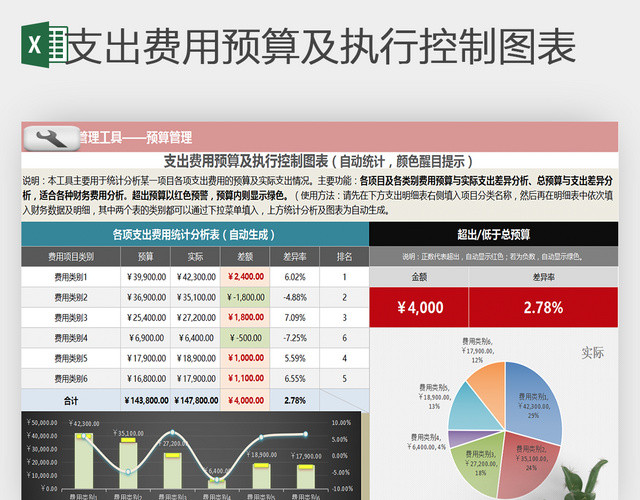Click the ¥42,300.00 bar in chart

pyautogui.click(x=83, y=461)
